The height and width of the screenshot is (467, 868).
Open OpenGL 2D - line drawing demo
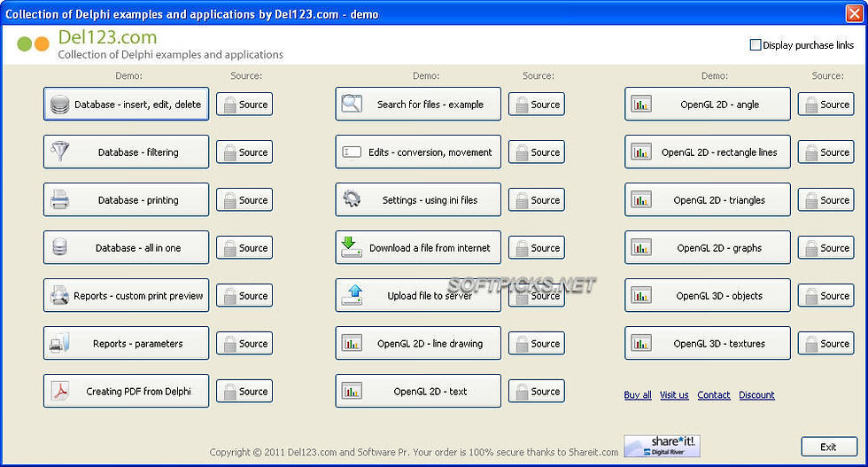[418, 343]
